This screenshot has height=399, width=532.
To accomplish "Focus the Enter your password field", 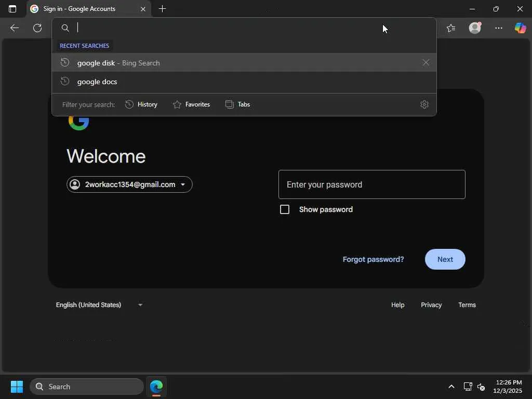I will click(371, 184).
